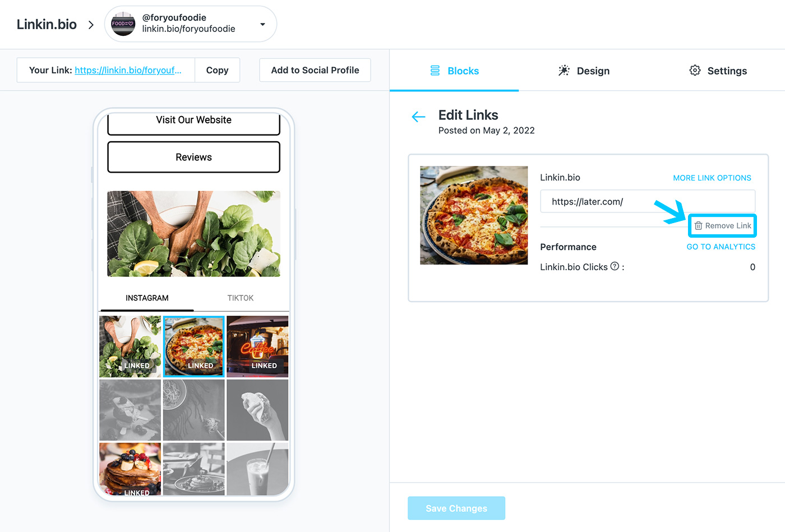Click the Copy link button
The width and height of the screenshot is (785, 532).
pos(218,70)
